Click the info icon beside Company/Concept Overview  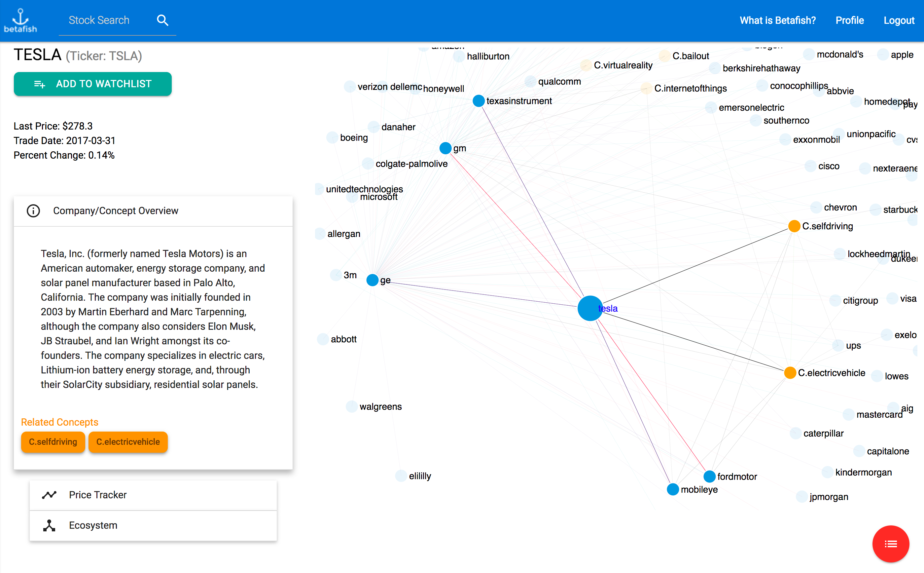click(x=33, y=211)
